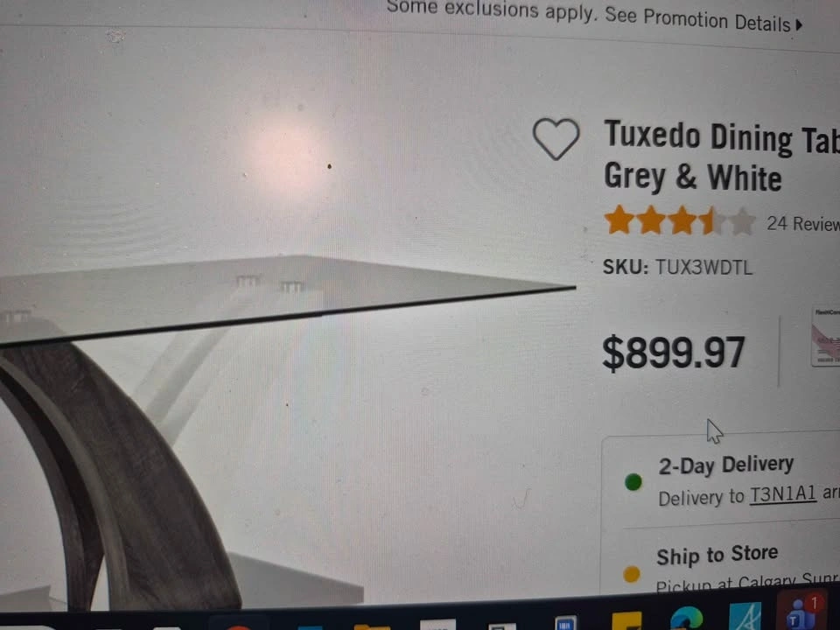Select the Ship to Store option heading
840x630 pixels.
(x=717, y=555)
